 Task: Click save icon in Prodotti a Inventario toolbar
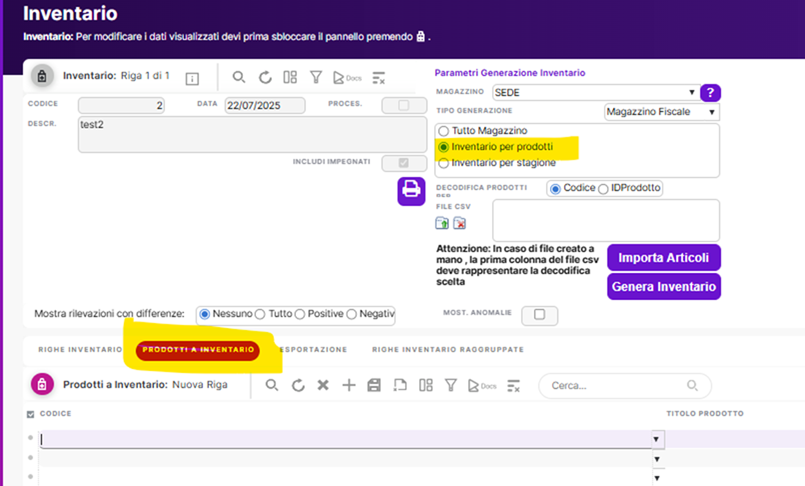click(x=374, y=385)
